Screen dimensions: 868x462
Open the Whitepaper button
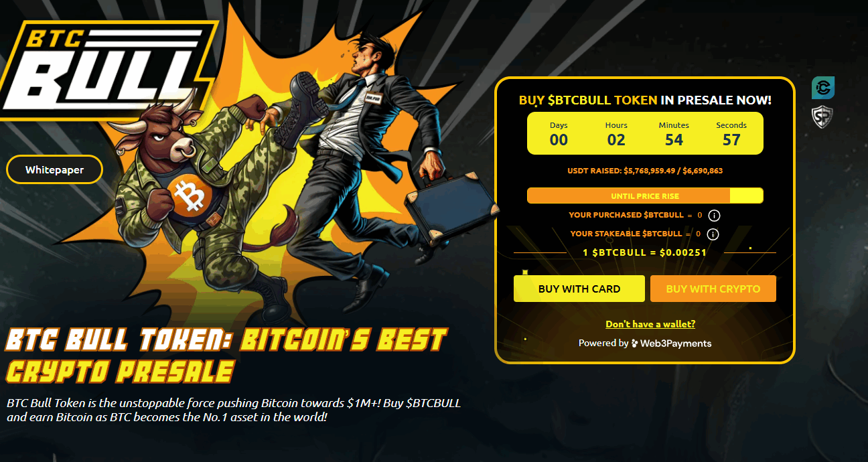[54, 169]
